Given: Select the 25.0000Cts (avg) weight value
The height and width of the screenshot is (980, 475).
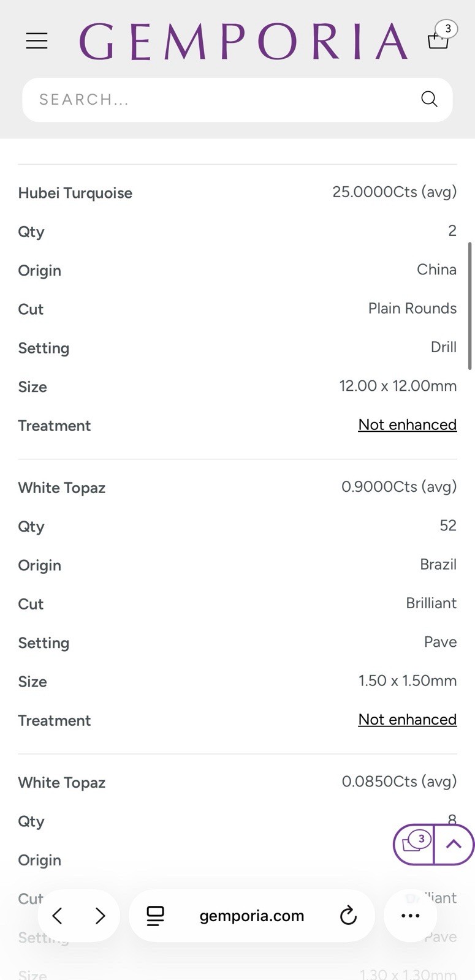Looking at the screenshot, I should [395, 192].
